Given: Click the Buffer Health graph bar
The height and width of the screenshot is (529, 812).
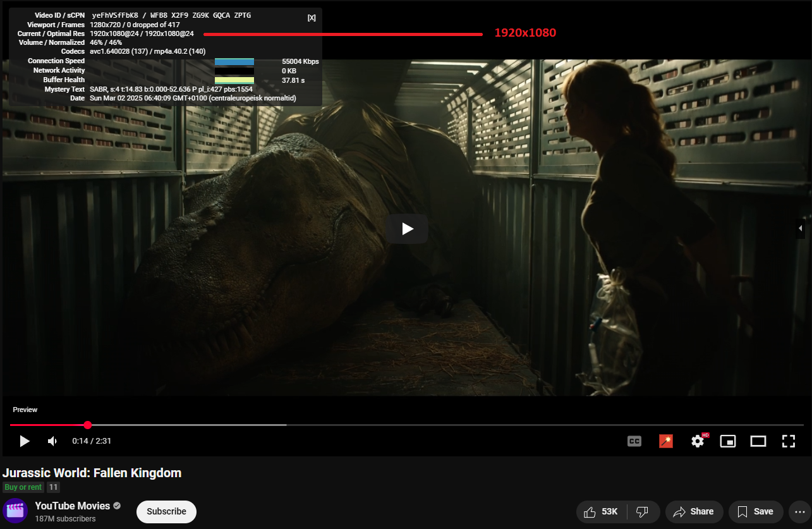Looking at the screenshot, I should (x=234, y=80).
